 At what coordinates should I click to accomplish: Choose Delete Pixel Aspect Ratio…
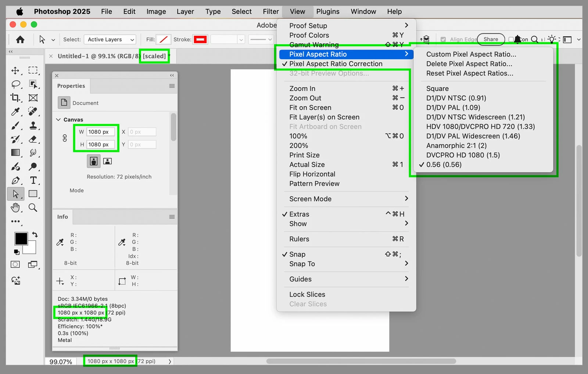(x=483, y=64)
